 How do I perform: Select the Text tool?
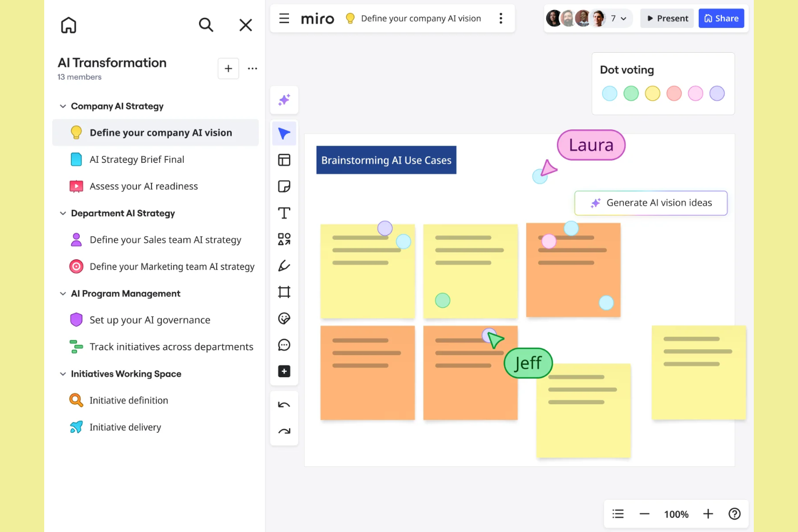point(284,212)
